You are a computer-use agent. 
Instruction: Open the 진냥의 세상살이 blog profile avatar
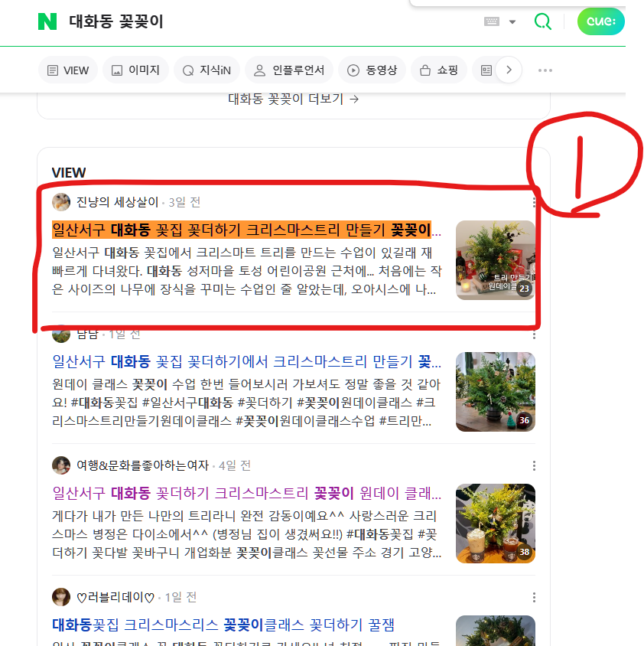click(x=61, y=202)
